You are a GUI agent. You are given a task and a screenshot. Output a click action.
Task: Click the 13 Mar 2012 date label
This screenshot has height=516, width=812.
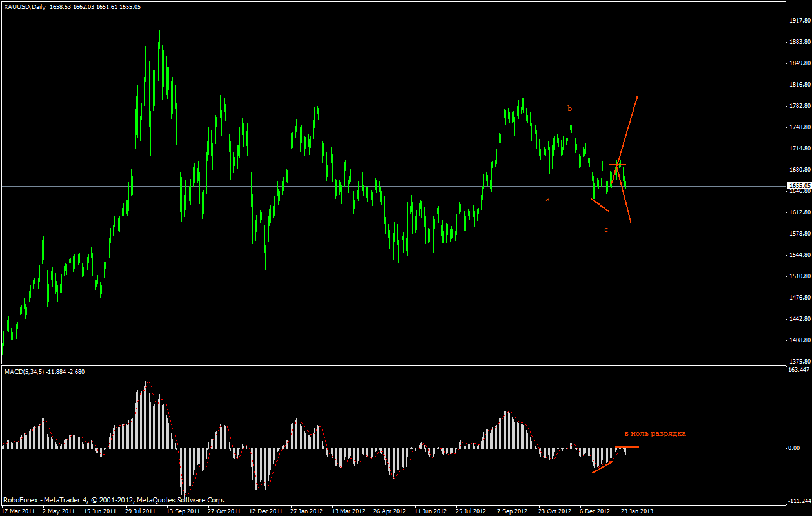click(x=349, y=511)
